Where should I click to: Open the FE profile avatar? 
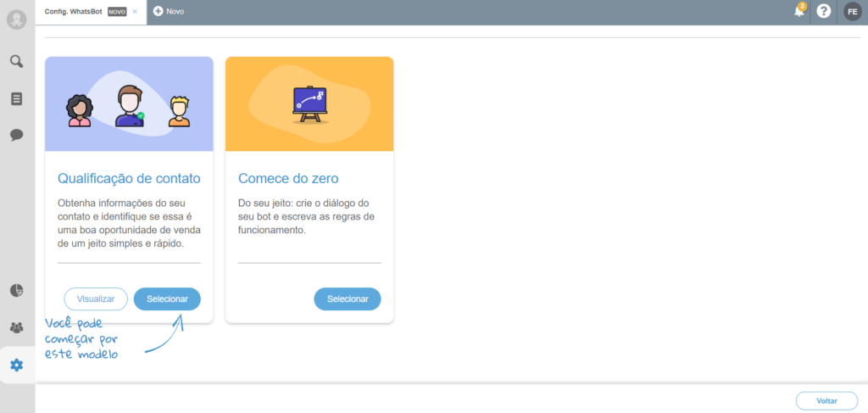click(x=853, y=11)
